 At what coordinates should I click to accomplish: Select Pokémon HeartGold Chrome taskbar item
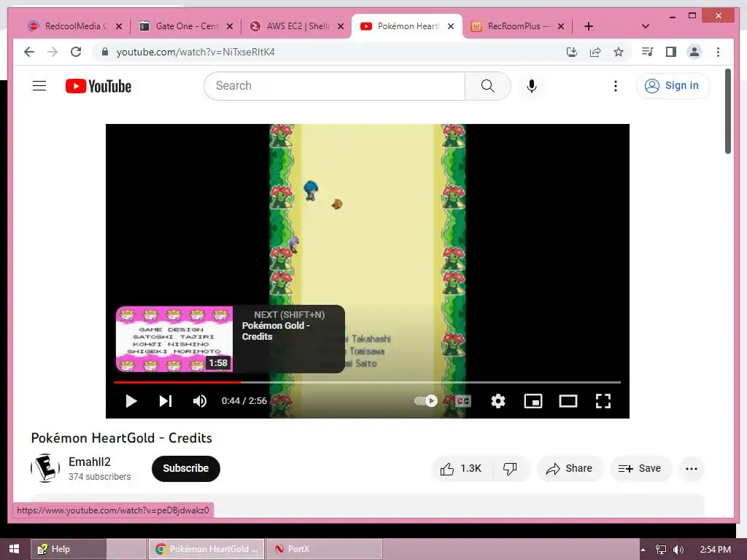tap(206, 549)
